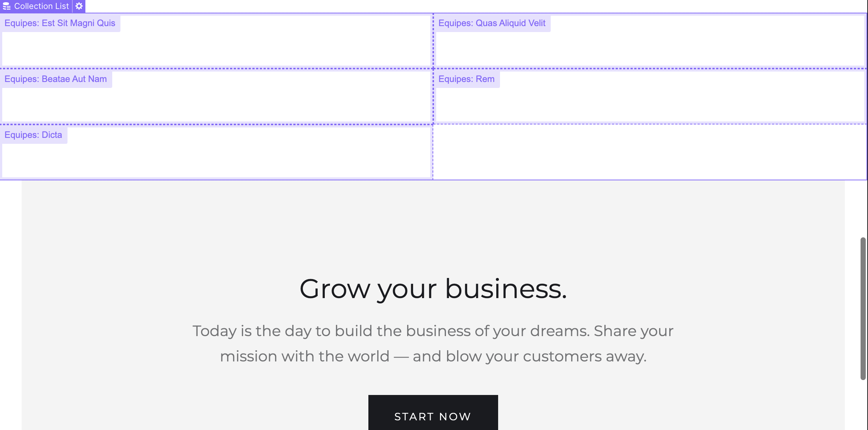The height and width of the screenshot is (430, 868).
Task: Open Collection List settings gear
Action: click(x=79, y=6)
